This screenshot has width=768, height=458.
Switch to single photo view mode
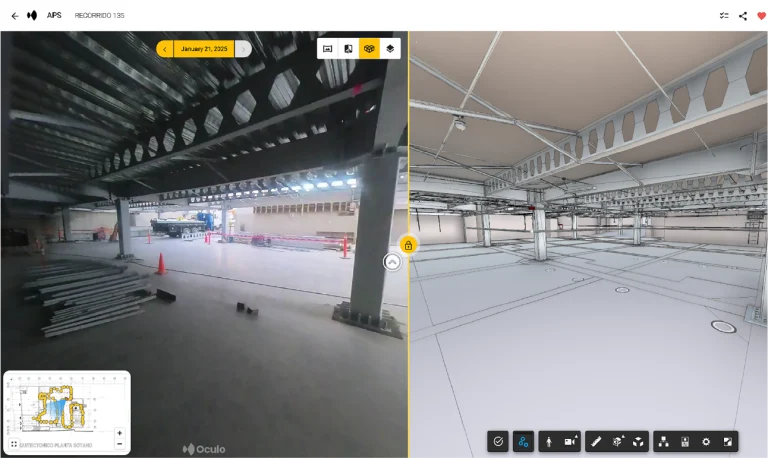(328, 48)
